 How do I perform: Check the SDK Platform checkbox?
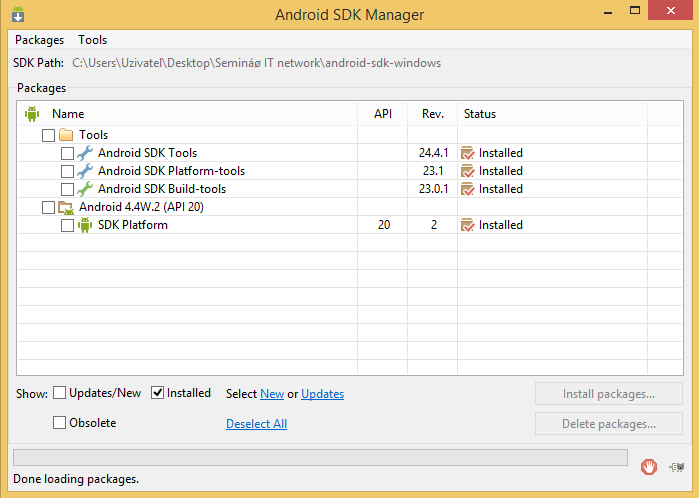point(67,225)
